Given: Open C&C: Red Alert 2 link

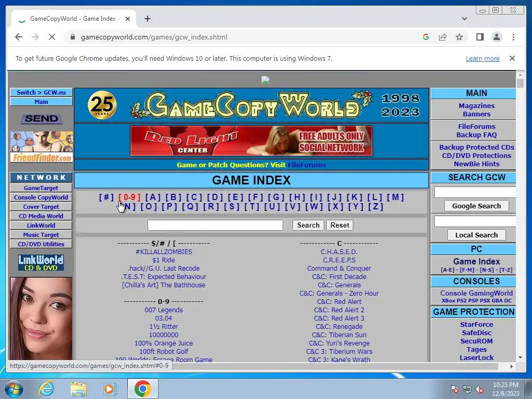Looking at the screenshot, I should click(x=339, y=310).
